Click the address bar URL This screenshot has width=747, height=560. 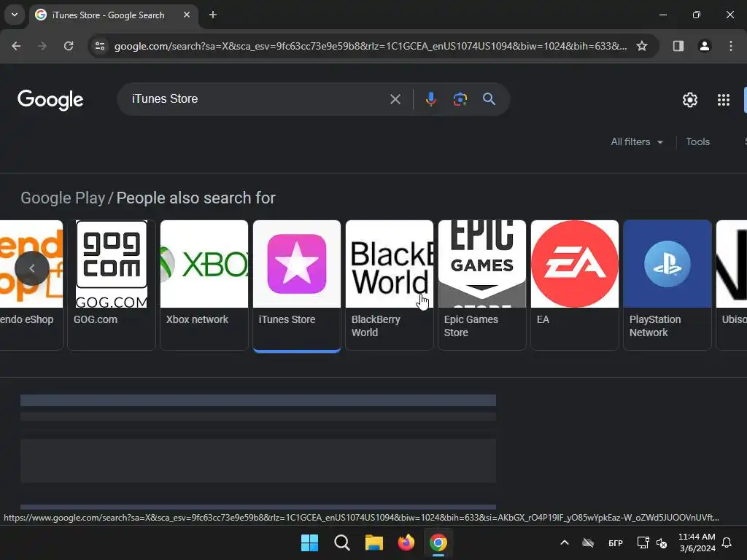click(x=370, y=46)
